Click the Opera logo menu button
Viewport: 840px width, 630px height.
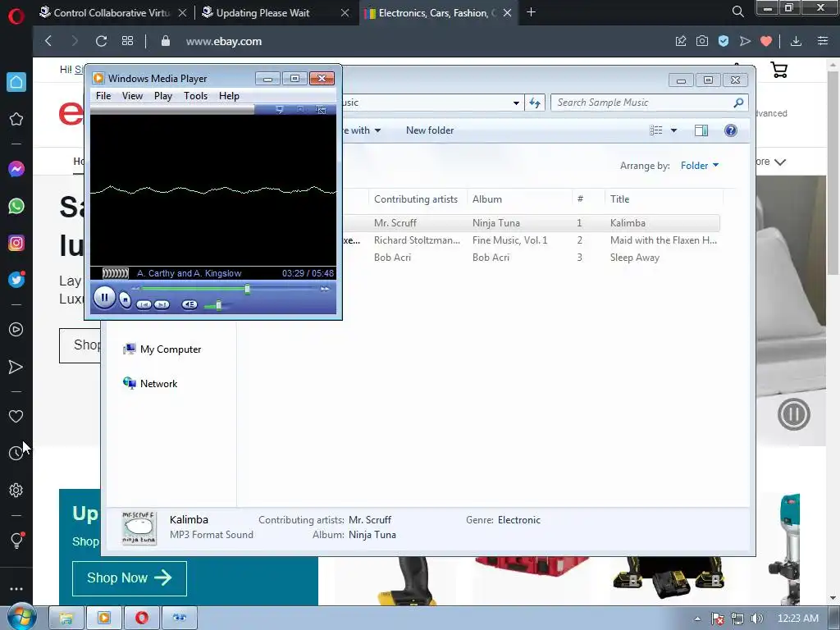16,16
